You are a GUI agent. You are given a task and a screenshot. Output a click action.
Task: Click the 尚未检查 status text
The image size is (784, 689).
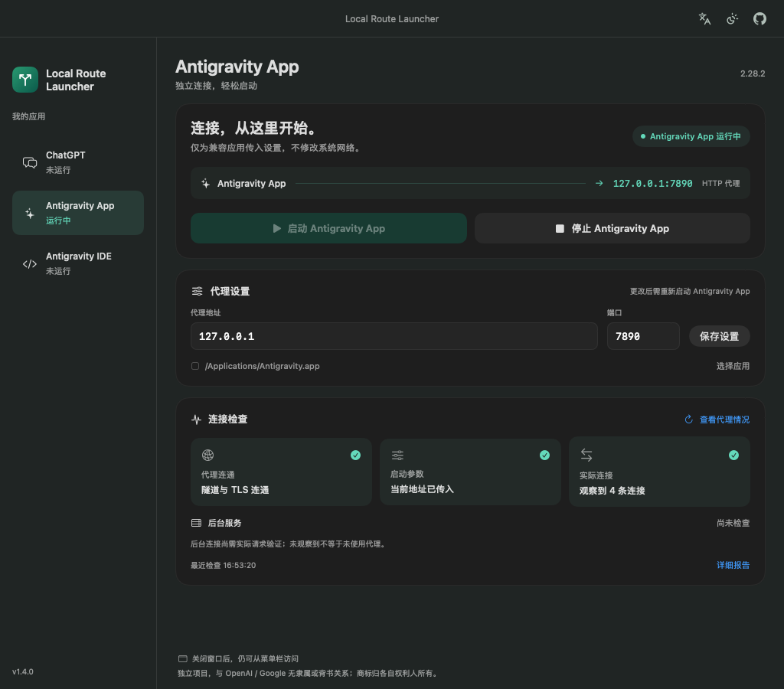(733, 523)
